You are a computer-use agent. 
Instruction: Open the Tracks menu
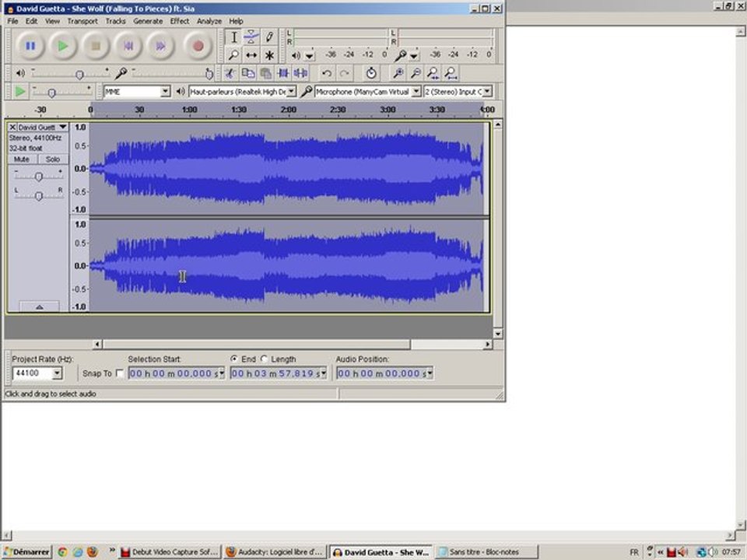[x=115, y=21]
